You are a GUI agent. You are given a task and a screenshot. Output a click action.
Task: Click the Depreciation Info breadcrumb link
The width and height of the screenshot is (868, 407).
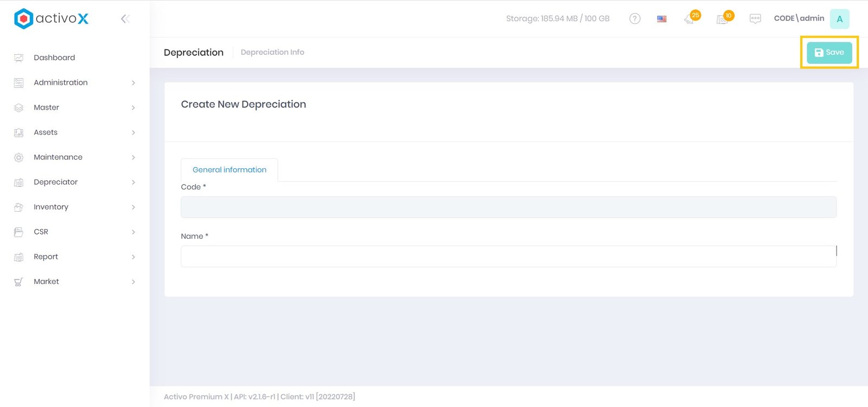point(272,52)
